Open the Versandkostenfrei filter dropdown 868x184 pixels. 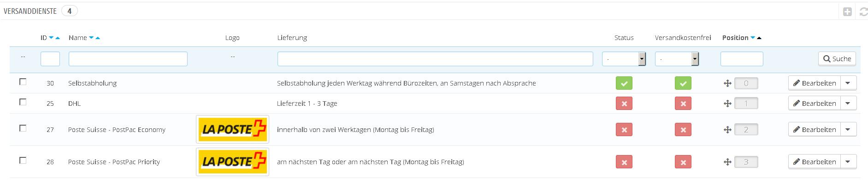point(677,59)
